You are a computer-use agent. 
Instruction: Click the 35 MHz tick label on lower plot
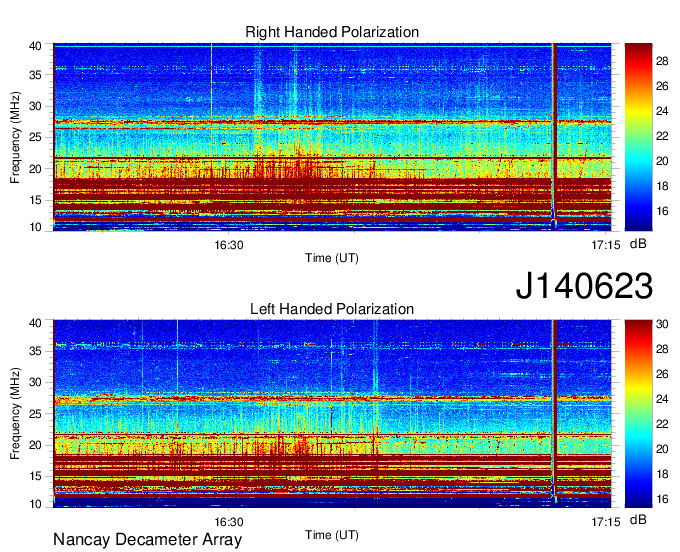35,351
